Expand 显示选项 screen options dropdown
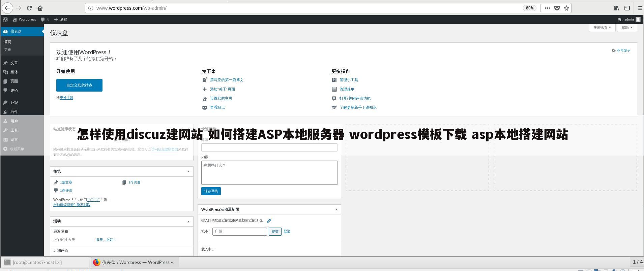Viewport: 644px width, 271px height. [x=602, y=28]
